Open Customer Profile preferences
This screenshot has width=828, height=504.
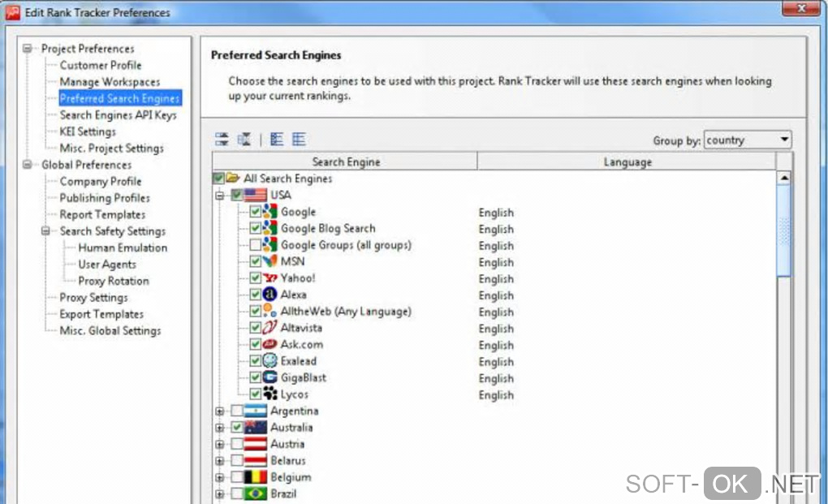101,66
